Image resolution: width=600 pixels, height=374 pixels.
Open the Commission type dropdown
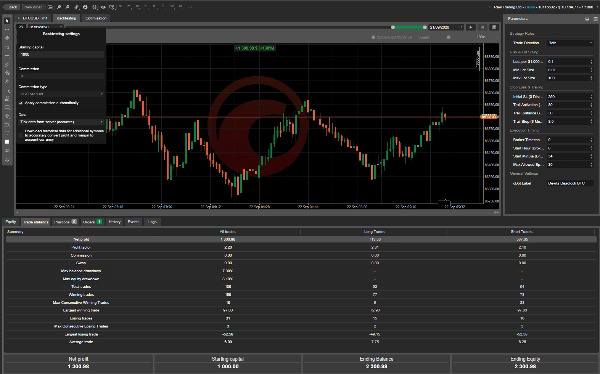pos(61,94)
